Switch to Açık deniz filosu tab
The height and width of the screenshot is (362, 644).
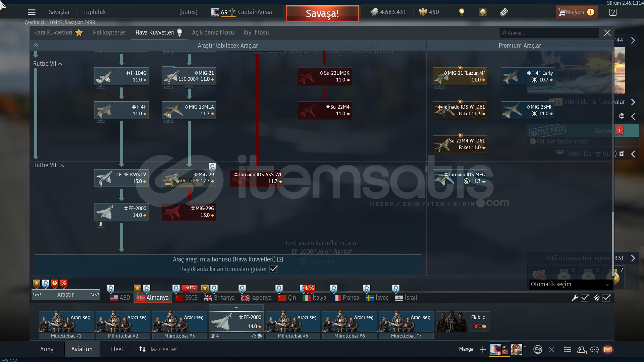[213, 33]
